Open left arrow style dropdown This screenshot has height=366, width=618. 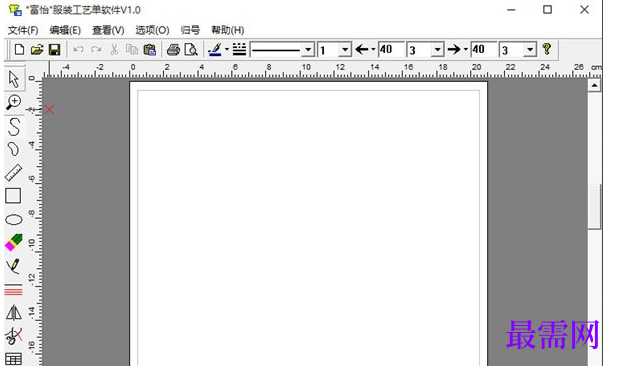pos(373,50)
